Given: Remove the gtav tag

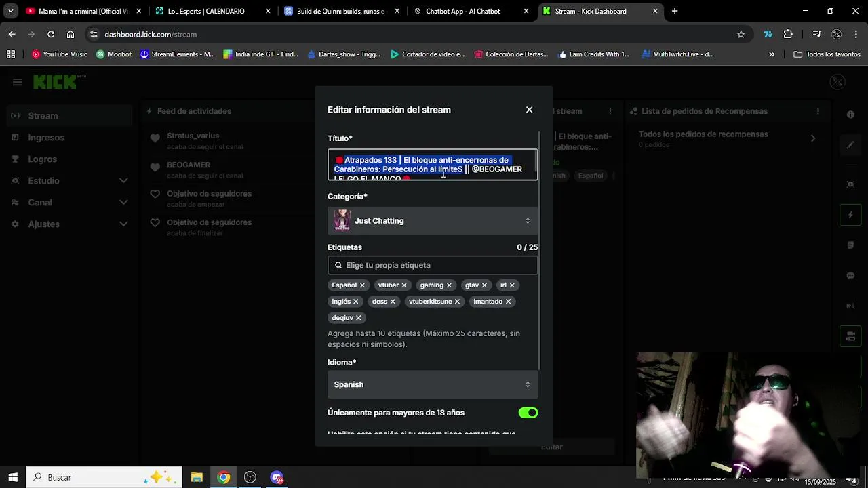Looking at the screenshot, I should tap(484, 285).
